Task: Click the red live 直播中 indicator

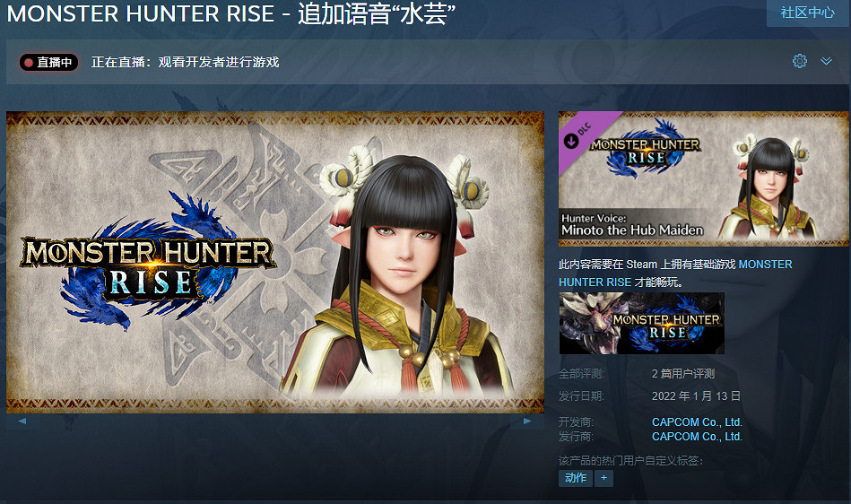Action: (x=48, y=63)
